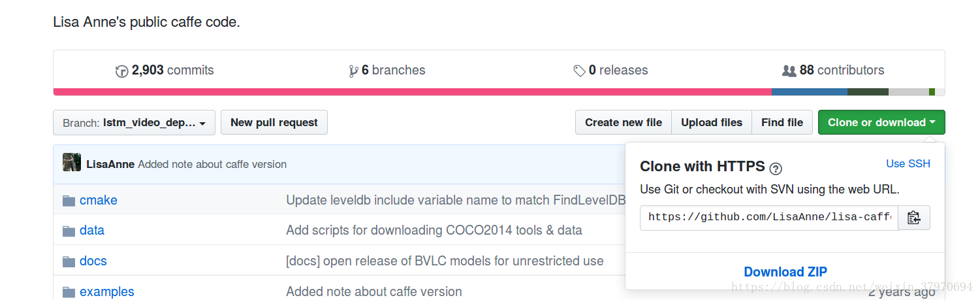Open the 0 releases page
The height and width of the screenshot is (300, 980).
point(610,71)
